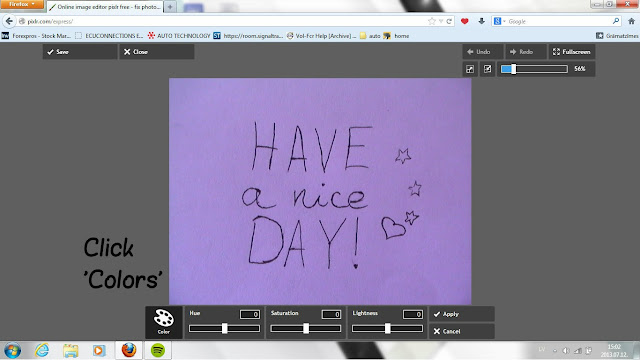Open Windows Explorer from taskbar
The width and height of the screenshot is (640, 360).
[70, 350]
